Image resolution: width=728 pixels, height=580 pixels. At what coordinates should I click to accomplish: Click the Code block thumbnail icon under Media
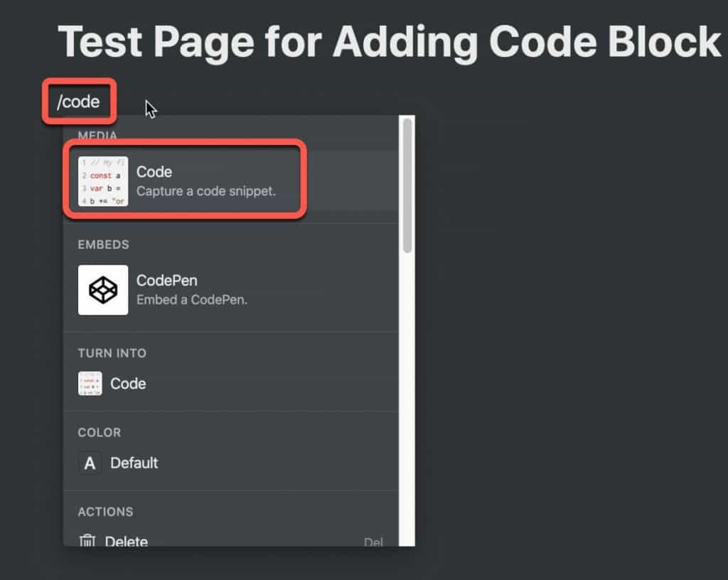pyautogui.click(x=103, y=181)
